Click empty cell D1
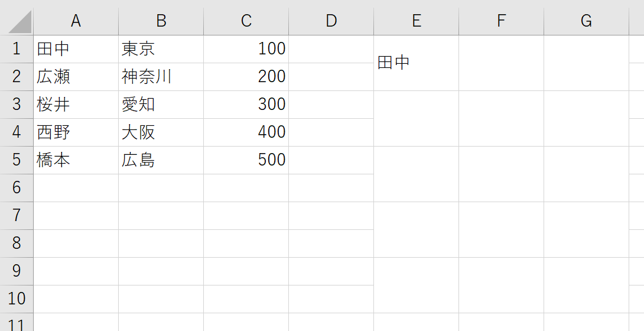 click(331, 48)
